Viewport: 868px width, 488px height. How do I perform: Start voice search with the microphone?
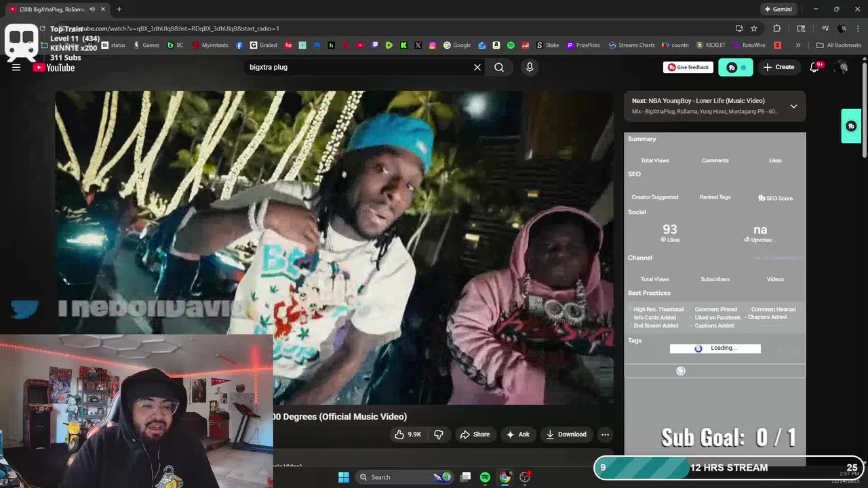click(x=530, y=67)
